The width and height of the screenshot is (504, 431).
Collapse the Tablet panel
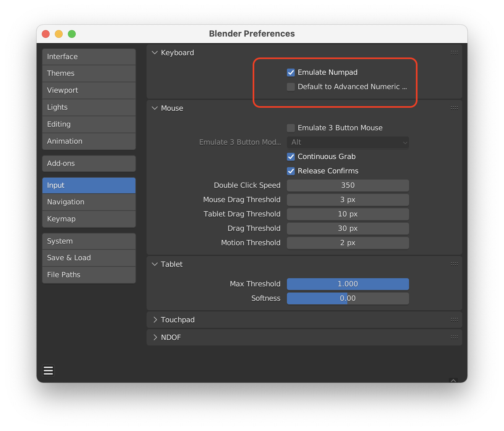[155, 264]
